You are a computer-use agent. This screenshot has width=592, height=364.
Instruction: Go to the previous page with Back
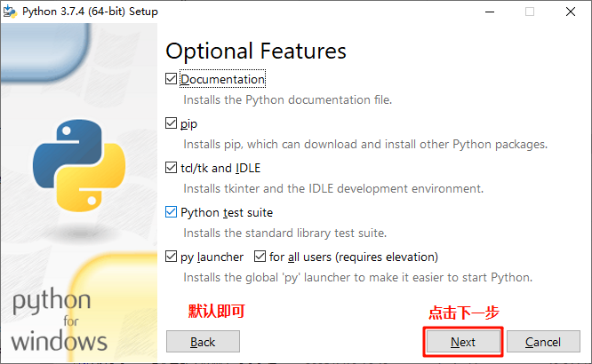[x=203, y=342]
